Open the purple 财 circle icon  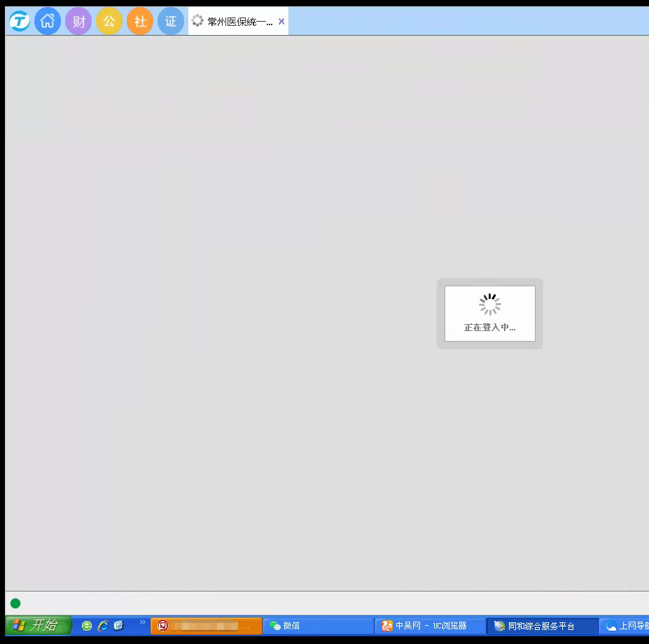pyautogui.click(x=78, y=22)
